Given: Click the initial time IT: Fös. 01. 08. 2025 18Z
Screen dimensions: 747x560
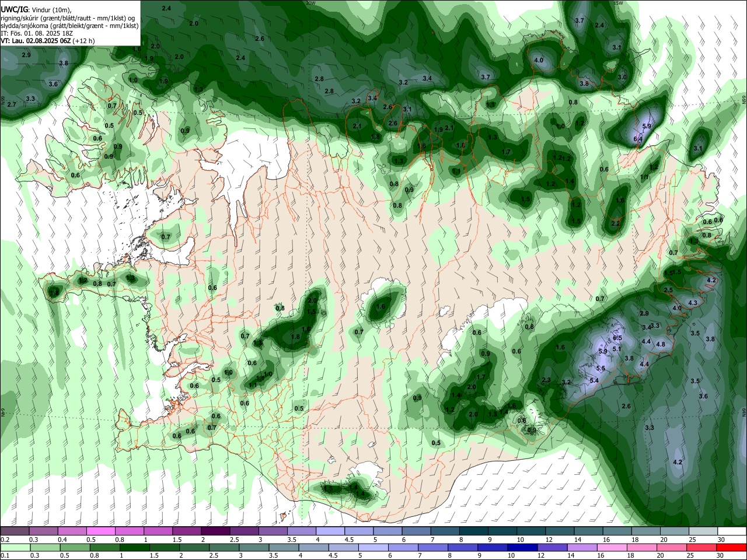Looking at the screenshot, I should coord(37,33).
